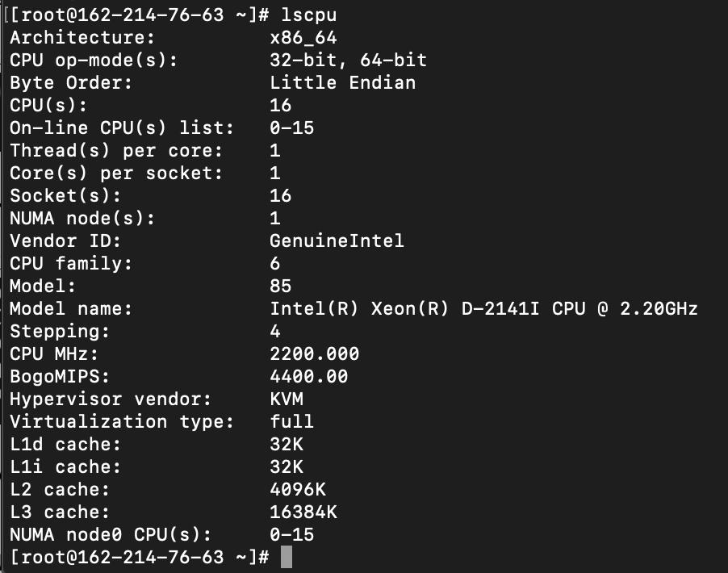Click the "Socket(s):" label
Image resolution: width=728 pixels, height=573 pixels.
[x=65, y=195]
